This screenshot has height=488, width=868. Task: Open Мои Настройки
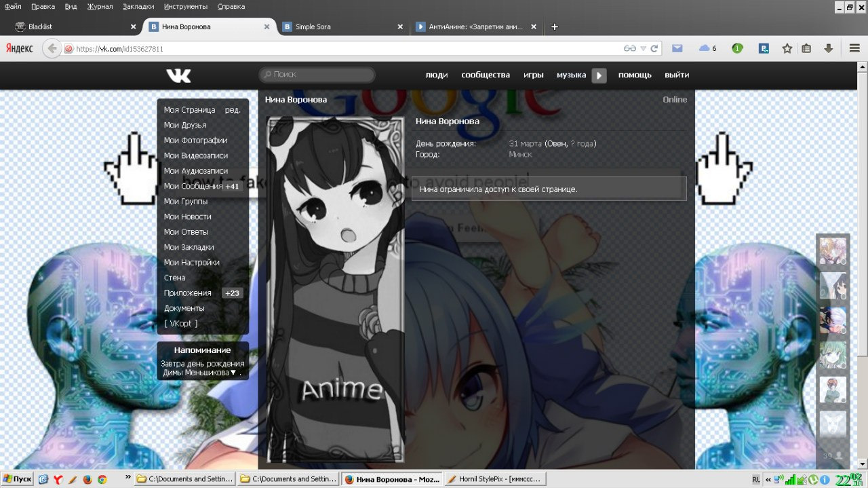192,263
